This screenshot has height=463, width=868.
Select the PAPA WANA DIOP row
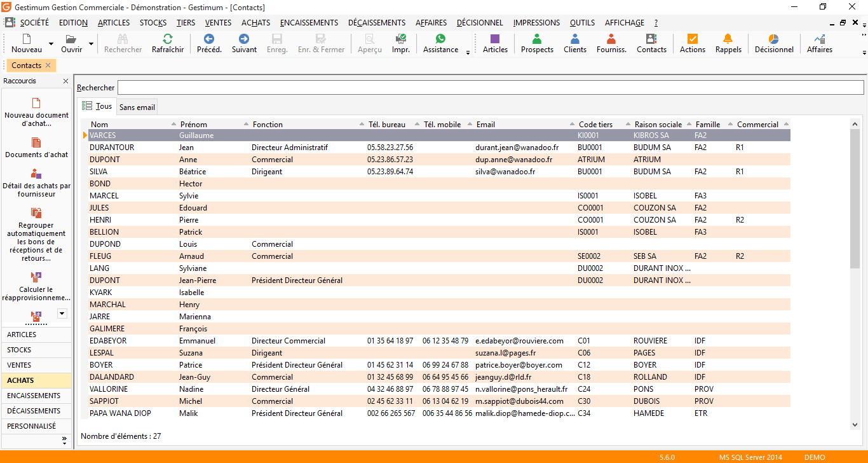coord(438,413)
